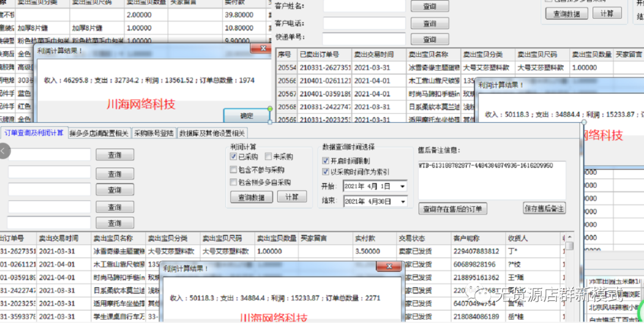Image resolution: width=644 pixels, height=323 pixels.
Task: Click 查询数据 in the 利润计算 group
Action: point(252,197)
